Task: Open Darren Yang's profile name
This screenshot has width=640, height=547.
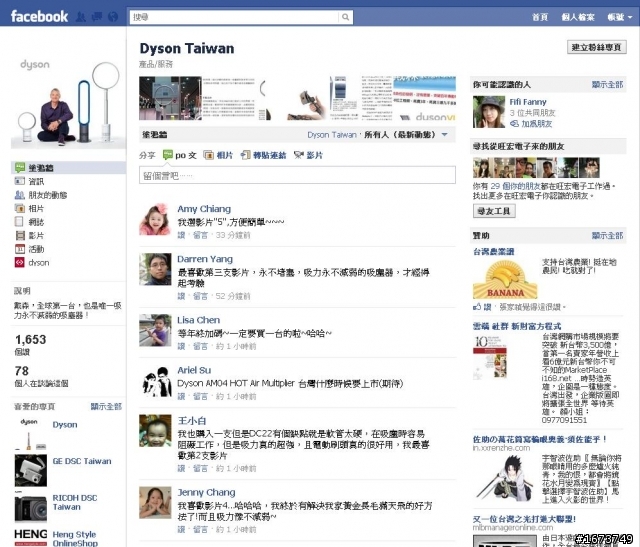Action: pyautogui.click(x=205, y=259)
